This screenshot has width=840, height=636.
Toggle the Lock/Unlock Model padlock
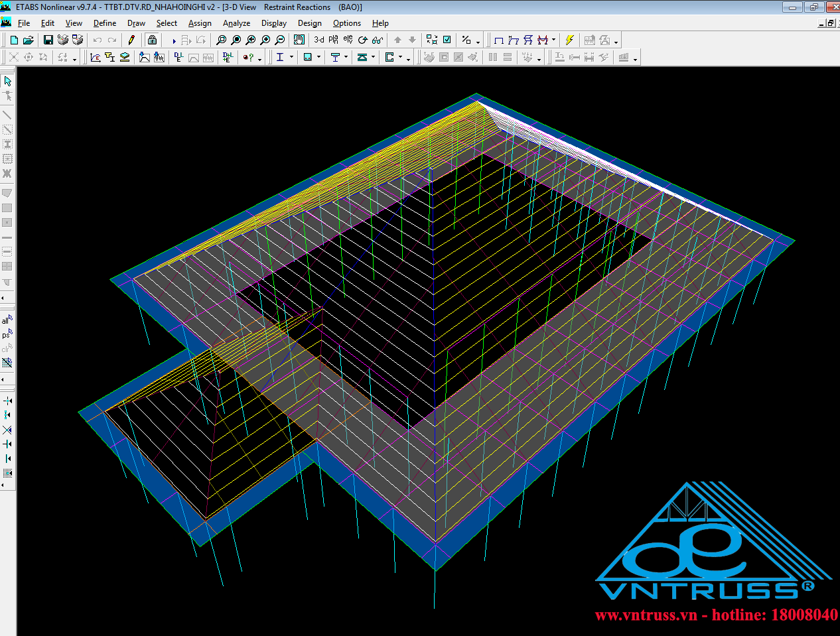(152, 40)
